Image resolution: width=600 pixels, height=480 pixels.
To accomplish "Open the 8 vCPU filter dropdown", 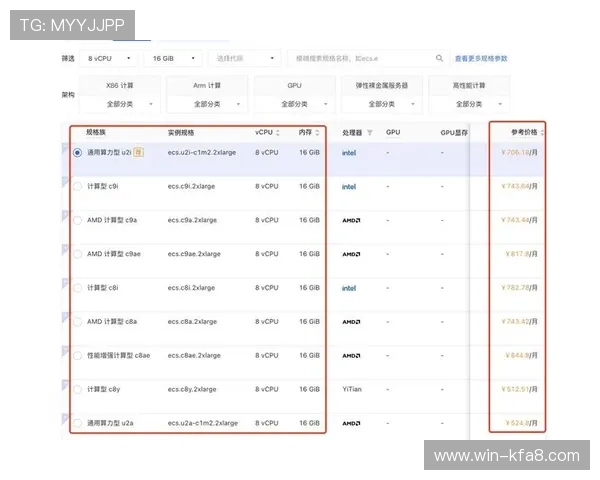I will coord(109,59).
